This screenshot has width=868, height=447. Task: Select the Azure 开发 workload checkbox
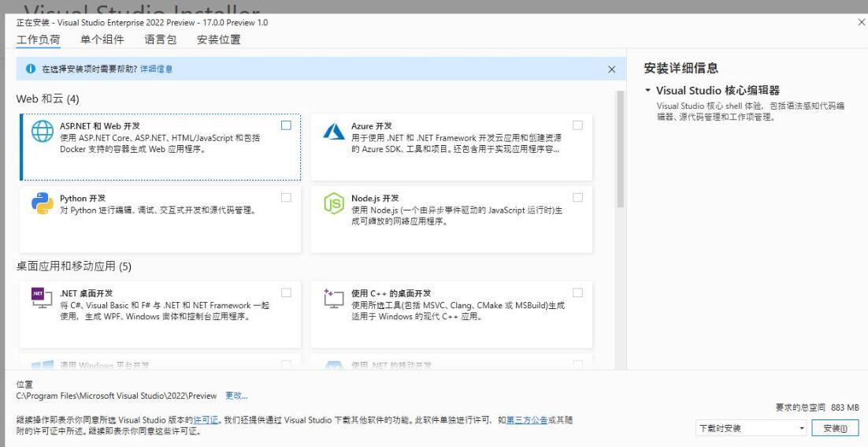tap(577, 125)
